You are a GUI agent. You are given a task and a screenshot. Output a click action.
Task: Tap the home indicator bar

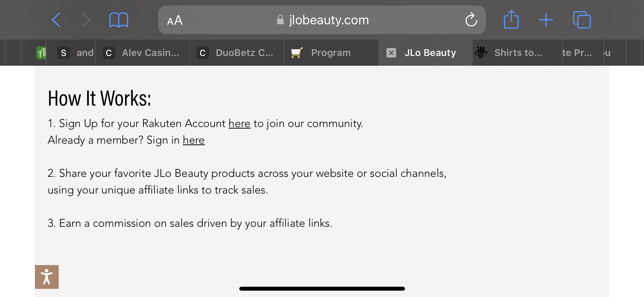[322, 289]
